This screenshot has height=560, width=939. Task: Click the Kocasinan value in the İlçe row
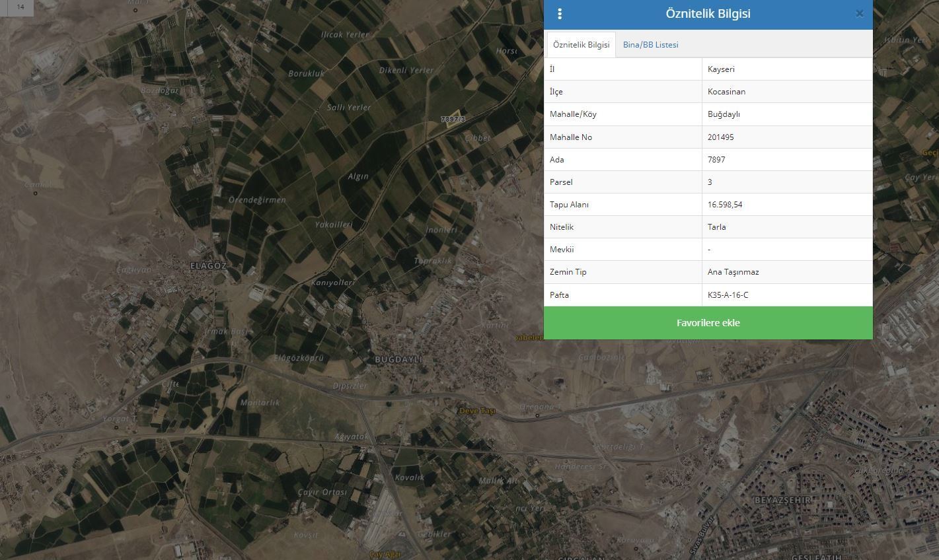point(726,92)
